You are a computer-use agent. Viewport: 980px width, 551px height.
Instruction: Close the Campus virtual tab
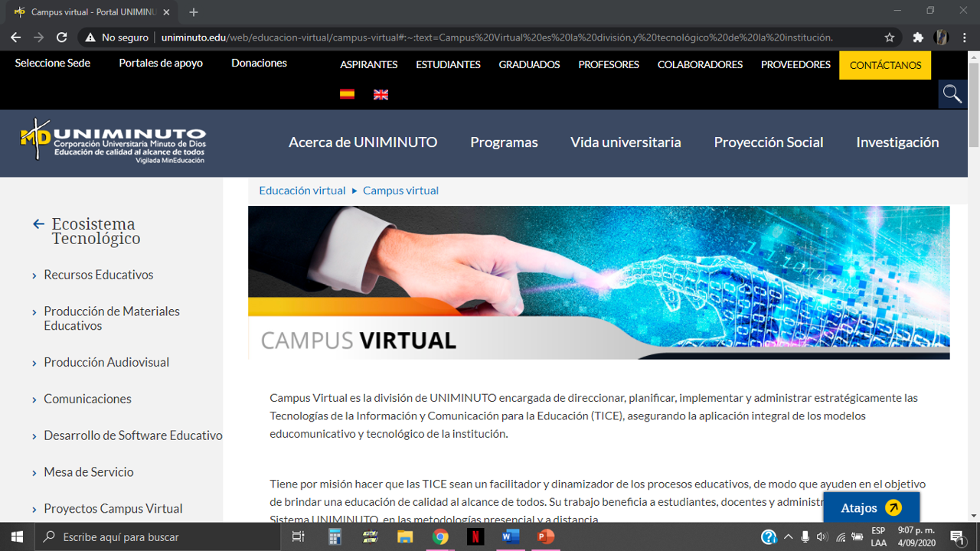point(167,12)
